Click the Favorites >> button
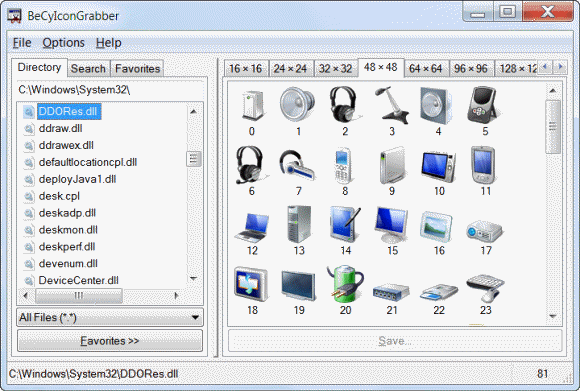 109,341
